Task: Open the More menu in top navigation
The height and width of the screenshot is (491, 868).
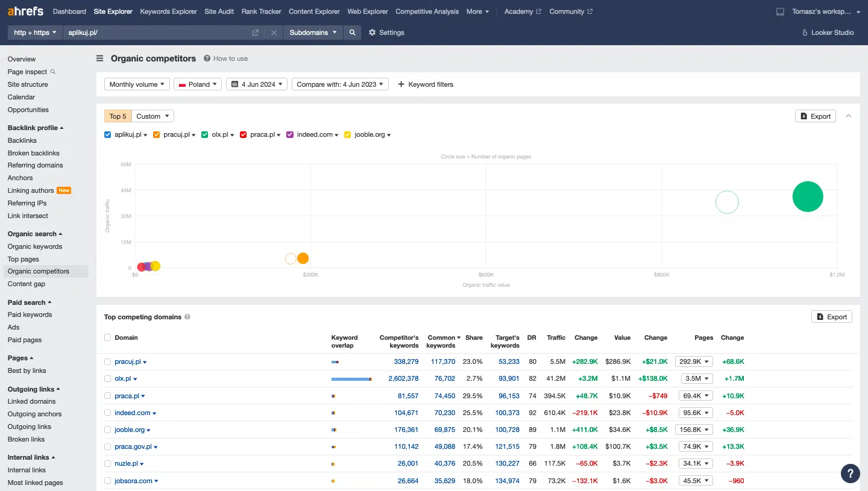Action: click(477, 11)
